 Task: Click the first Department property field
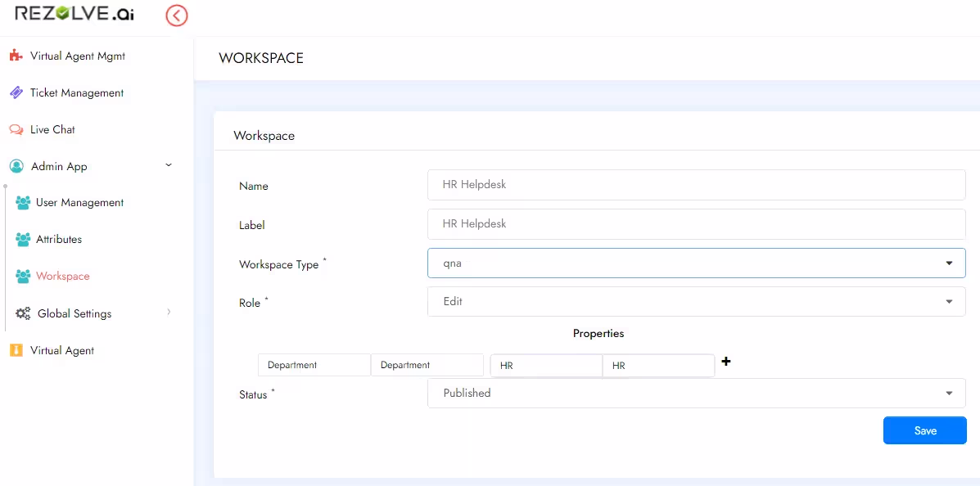tap(314, 365)
